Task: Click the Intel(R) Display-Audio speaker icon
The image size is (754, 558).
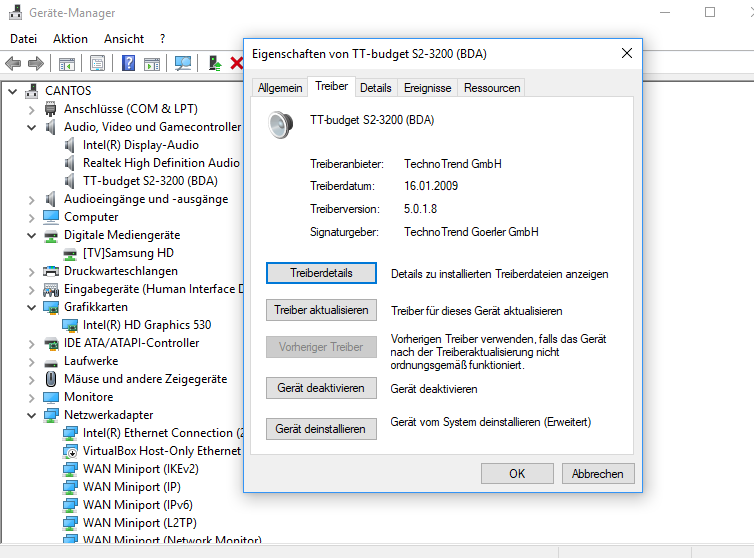Action: tap(70, 145)
